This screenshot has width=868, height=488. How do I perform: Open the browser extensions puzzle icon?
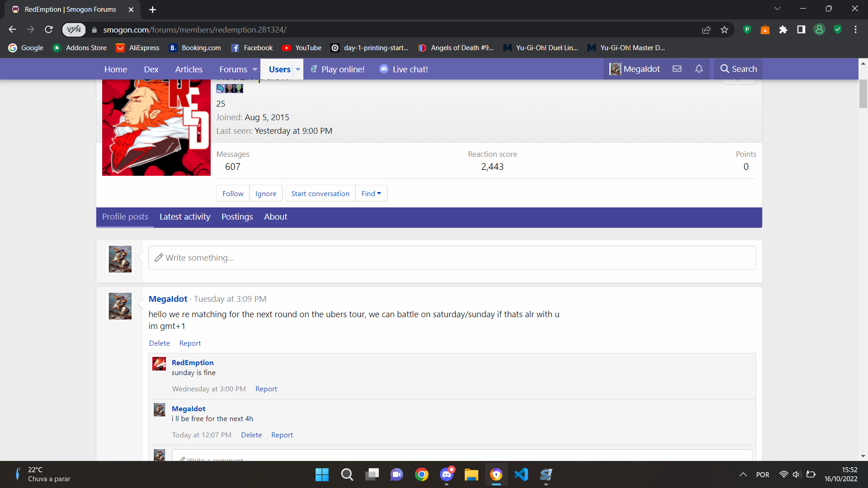tap(783, 30)
